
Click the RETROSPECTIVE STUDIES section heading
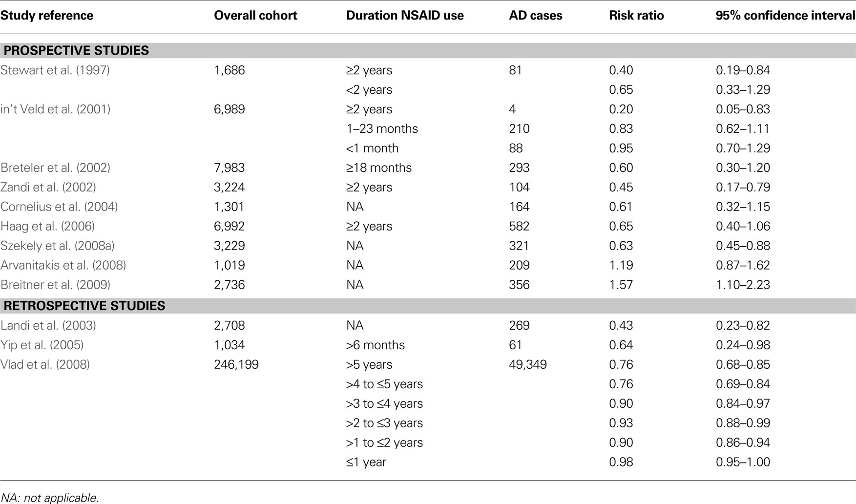pos(84,306)
